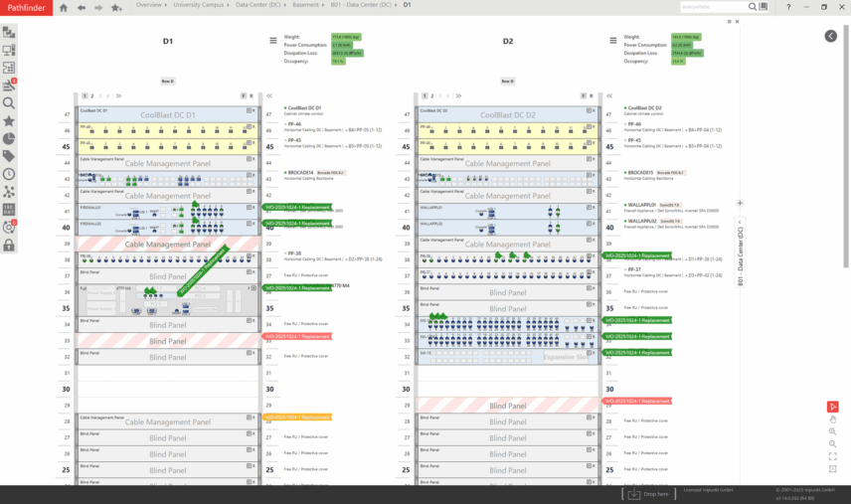Image resolution: width=851 pixels, height=504 pixels.
Task: Click the fit-to-screen tool icon
Action: [x=832, y=456]
